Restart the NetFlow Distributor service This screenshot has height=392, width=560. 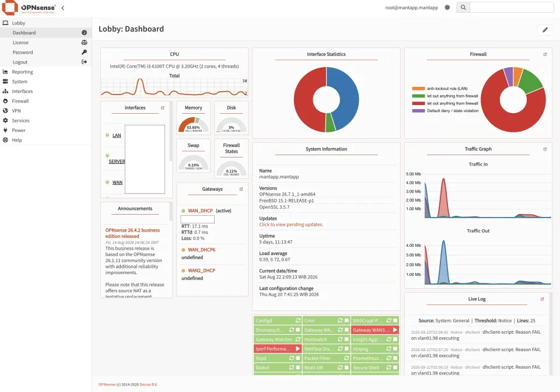(x=340, y=348)
